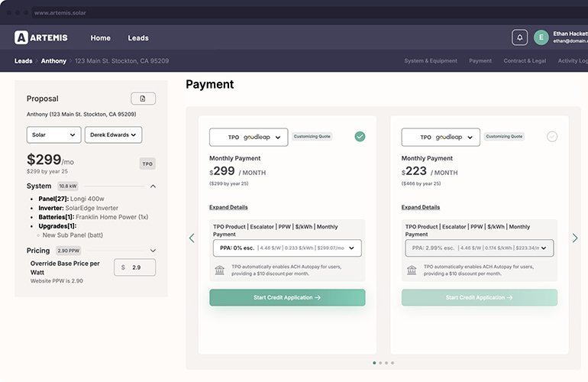Open the Derek Edwards dropdown
588x382 pixels.
pyautogui.click(x=113, y=134)
